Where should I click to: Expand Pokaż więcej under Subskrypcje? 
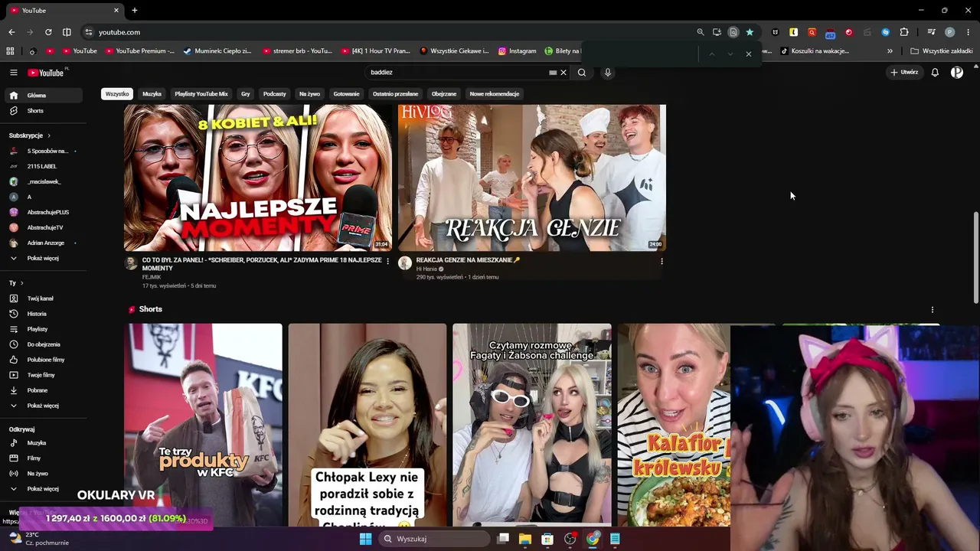point(42,258)
